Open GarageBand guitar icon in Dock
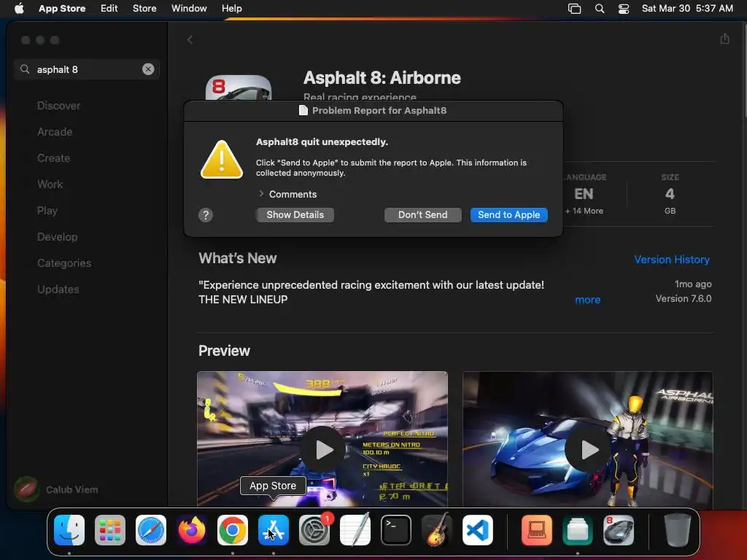This screenshot has width=747, height=560. 437,530
